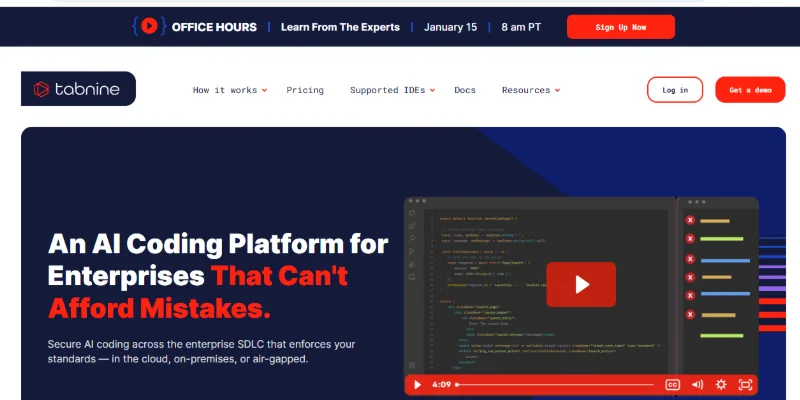
Task: Expand the How it works menu
Action: point(229,90)
